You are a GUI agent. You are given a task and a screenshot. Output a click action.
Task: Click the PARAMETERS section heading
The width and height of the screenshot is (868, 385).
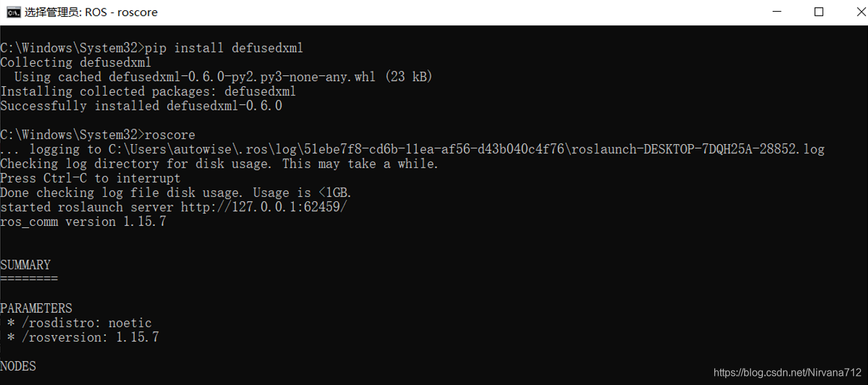click(36, 308)
